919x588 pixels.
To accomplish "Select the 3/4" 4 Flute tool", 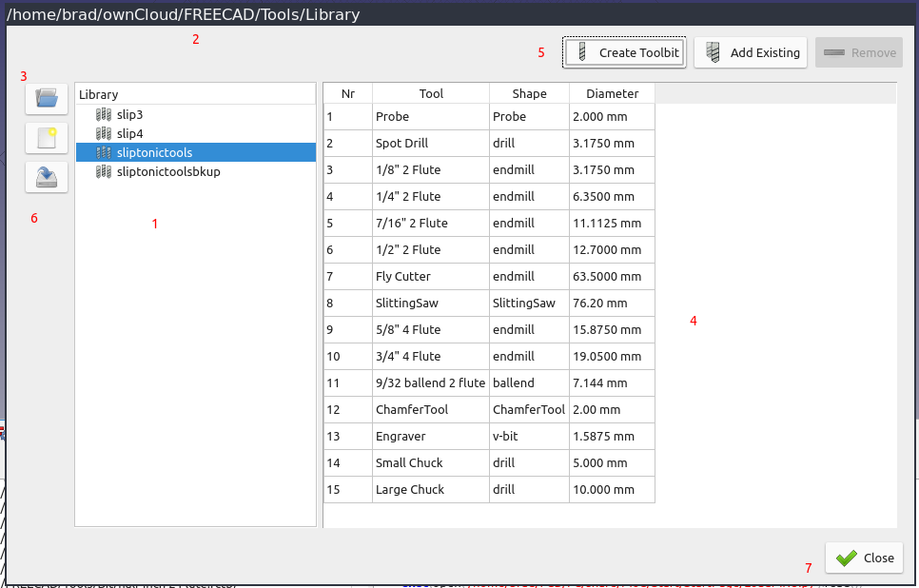I will (x=431, y=357).
